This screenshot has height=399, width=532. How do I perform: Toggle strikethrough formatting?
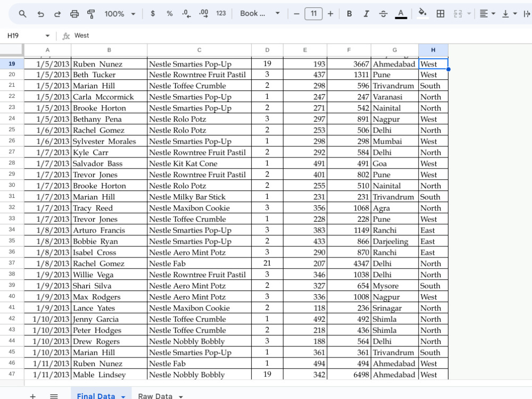(x=384, y=14)
